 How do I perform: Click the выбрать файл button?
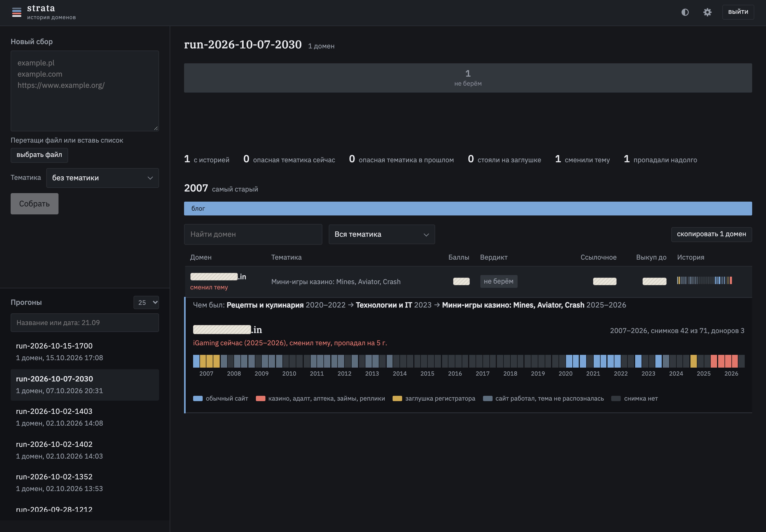coord(39,155)
